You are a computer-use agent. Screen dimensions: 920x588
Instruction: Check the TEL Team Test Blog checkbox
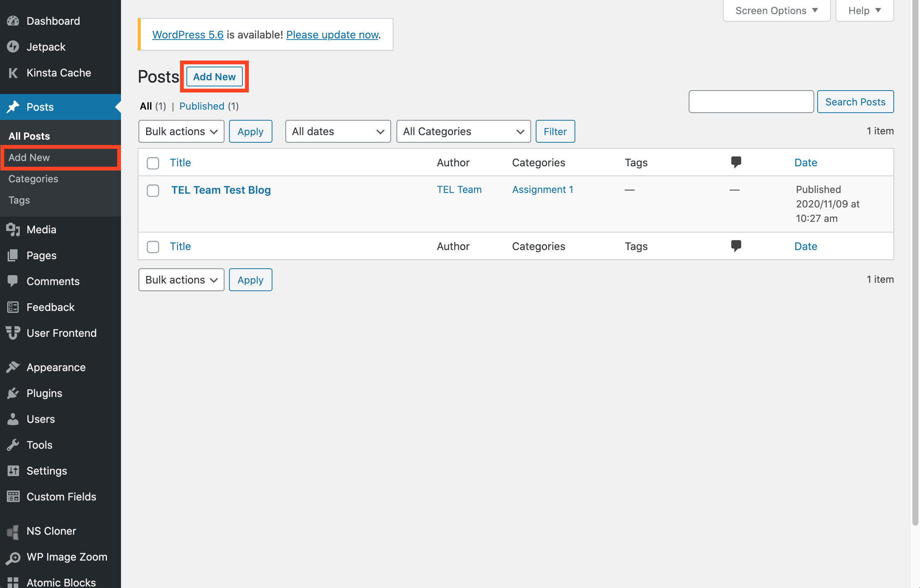pyautogui.click(x=153, y=191)
